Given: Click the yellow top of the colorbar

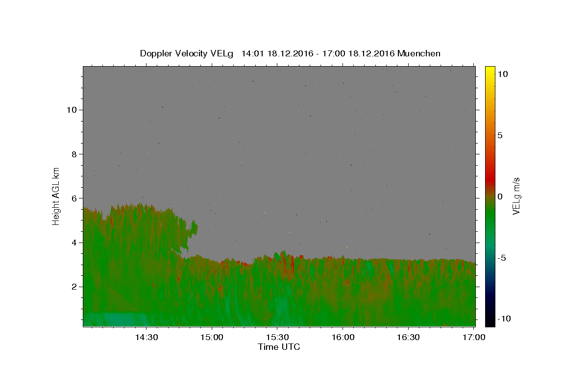Looking at the screenshot, I should point(490,69).
